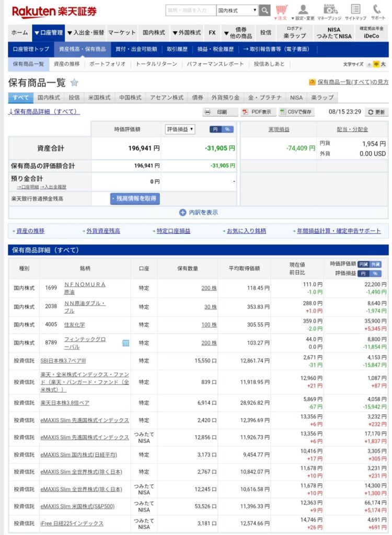Select the 取引履歴 submenu
The height and width of the screenshot is (535, 392).
coord(177,49)
